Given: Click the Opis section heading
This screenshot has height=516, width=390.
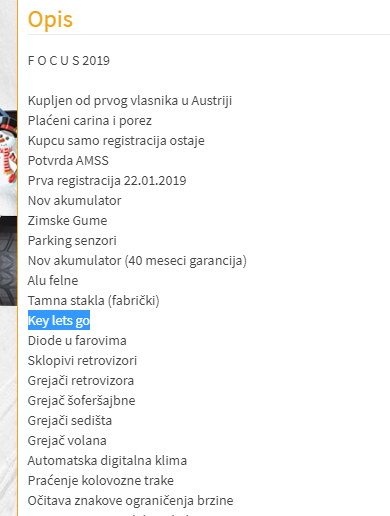Looking at the screenshot, I should click(50, 20).
